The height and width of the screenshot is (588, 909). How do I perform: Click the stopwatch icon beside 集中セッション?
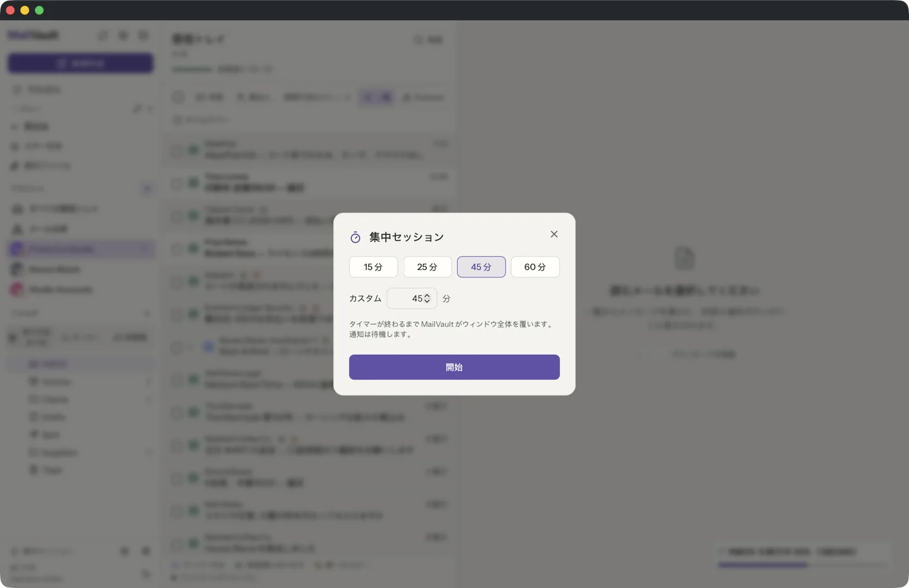click(355, 237)
